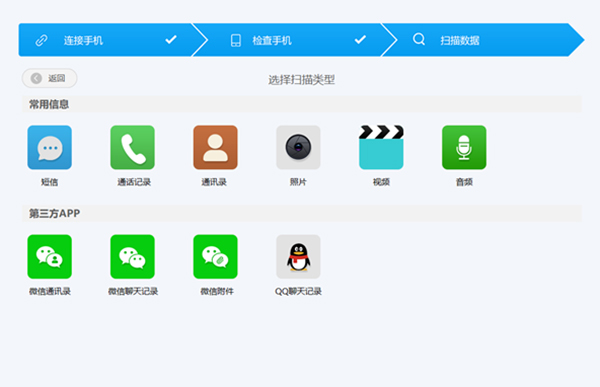Image resolution: width=600 pixels, height=387 pixels.
Task: Click the checkmark in 连接手机 step
Action: click(171, 39)
